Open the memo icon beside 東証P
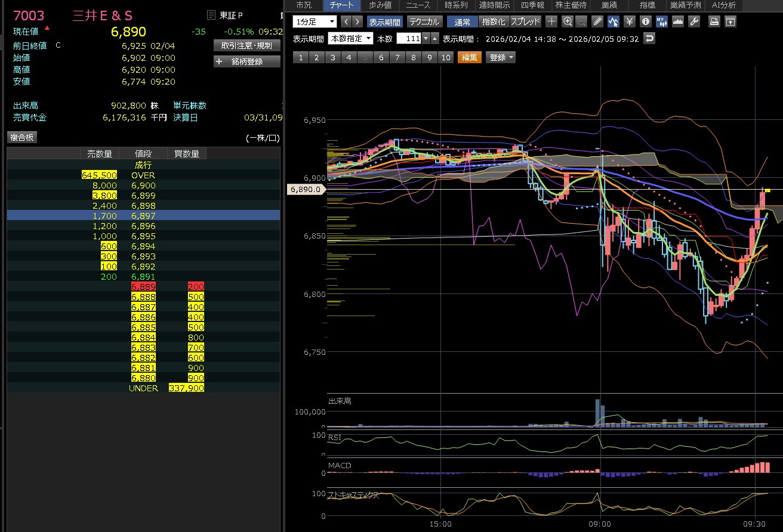The height and width of the screenshot is (532, 783). tap(210, 16)
